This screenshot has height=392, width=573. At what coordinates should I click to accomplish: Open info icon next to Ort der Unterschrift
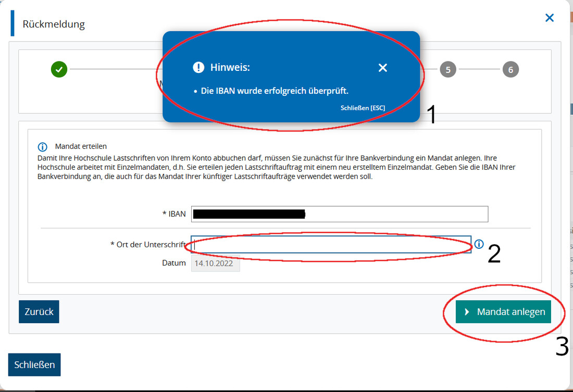[x=479, y=244]
